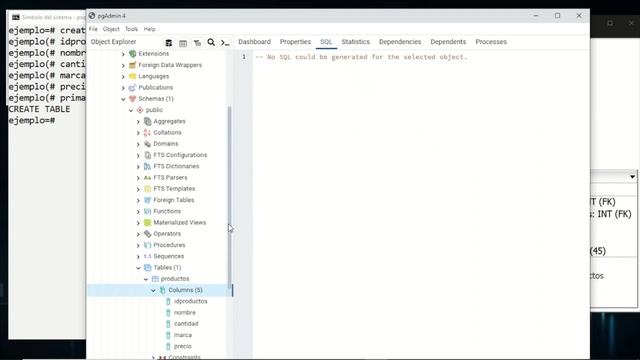Open the File menu
The width and height of the screenshot is (640, 360).
click(x=93, y=29)
